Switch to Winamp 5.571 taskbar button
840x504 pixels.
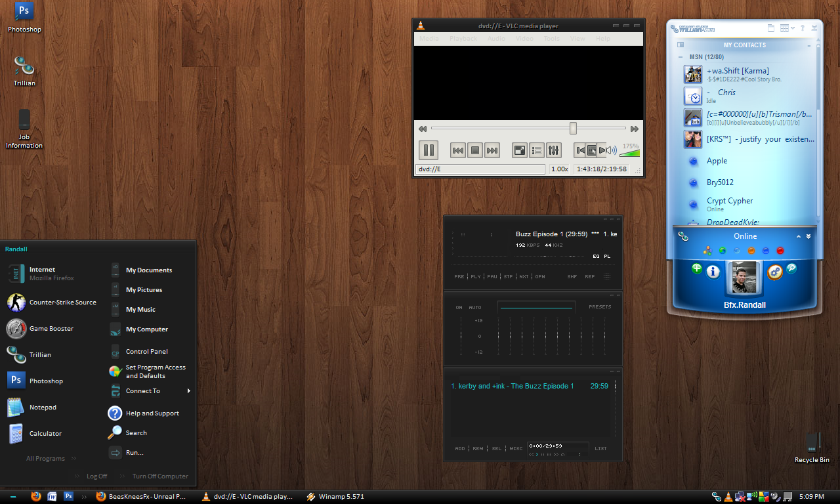click(335, 497)
